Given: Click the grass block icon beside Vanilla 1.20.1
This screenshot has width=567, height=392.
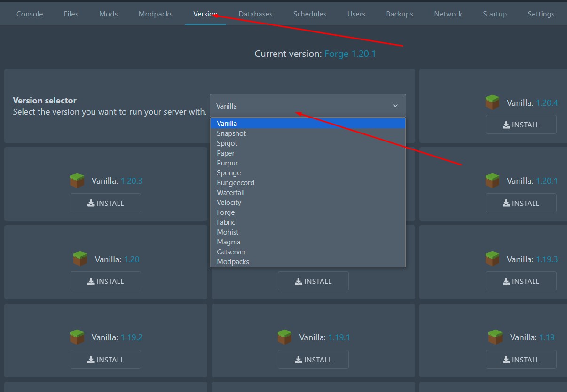Looking at the screenshot, I should pyautogui.click(x=492, y=180).
